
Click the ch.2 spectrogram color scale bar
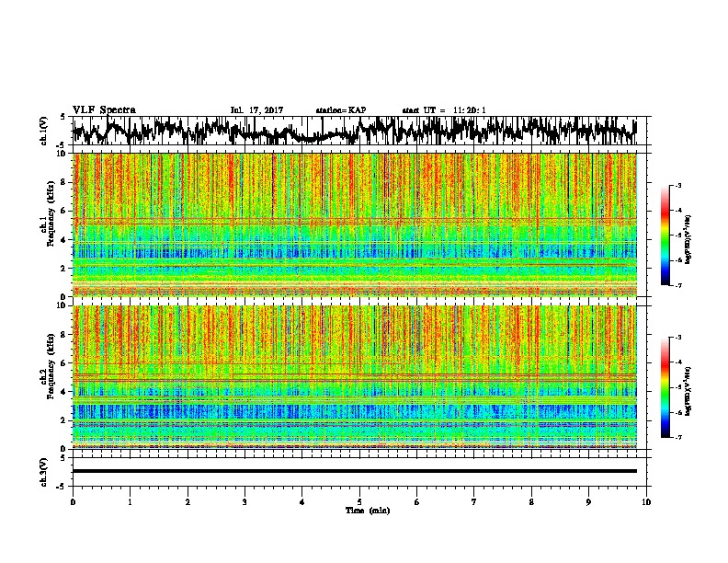[x=665, y=387]
